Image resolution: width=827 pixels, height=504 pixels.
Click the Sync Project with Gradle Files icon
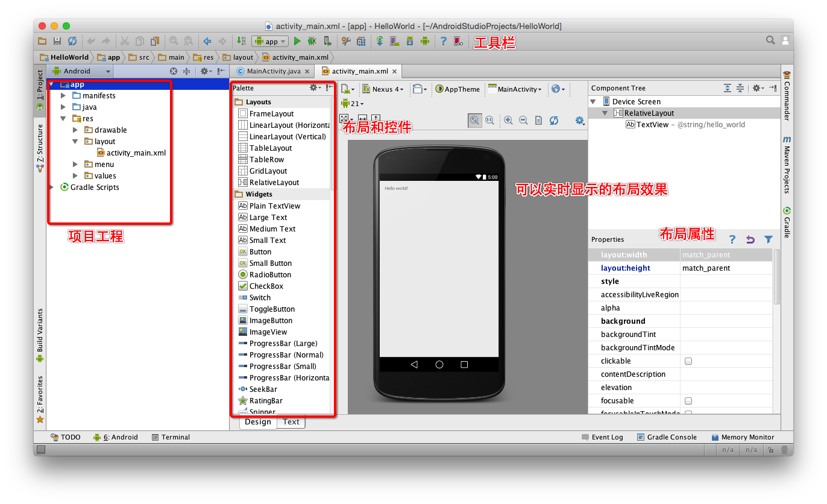pyautogui.click(x=380, y=41)
